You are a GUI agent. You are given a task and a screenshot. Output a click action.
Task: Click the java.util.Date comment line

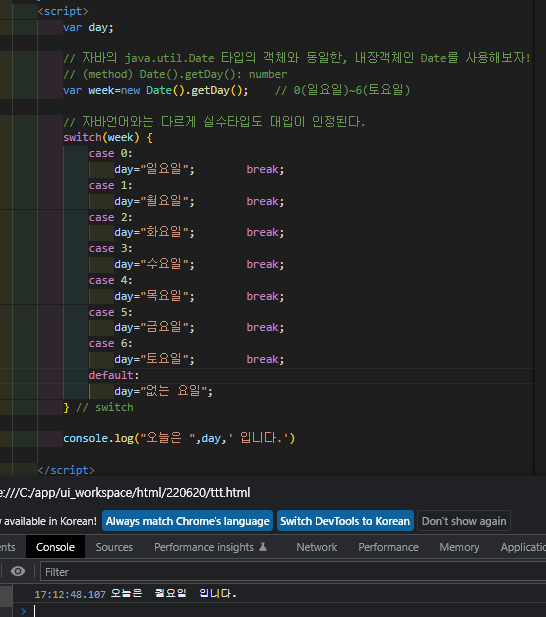pyautogui.click(x=297, y=58)
